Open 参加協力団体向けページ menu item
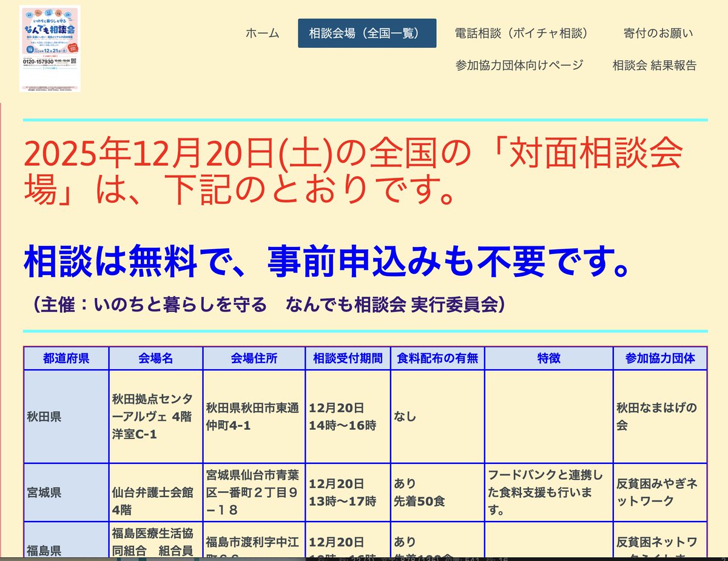Screen dimensions: 728x561 pyautogui.click(x=519, y=65)
